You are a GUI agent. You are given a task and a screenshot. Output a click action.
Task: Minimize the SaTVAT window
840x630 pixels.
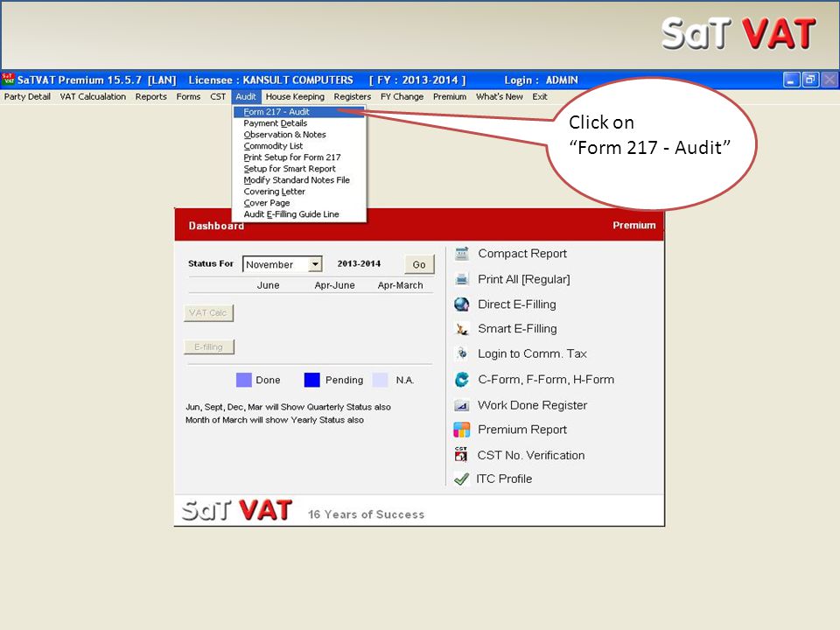(x=791, y=80)
